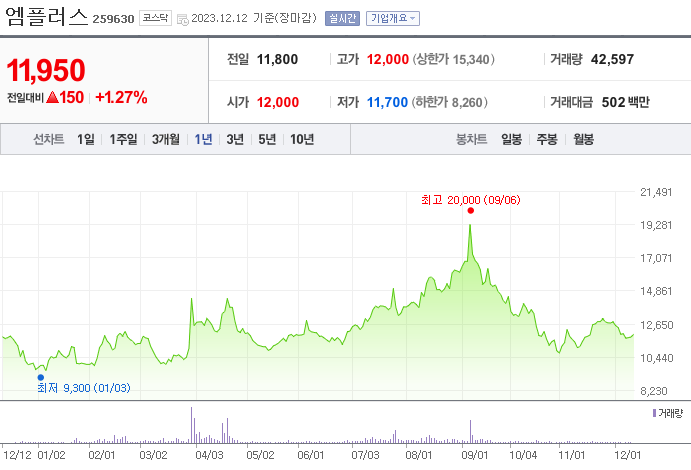Click the 최고 20,000 (09/06) label

pyautogui.click(x=471, y=200)
